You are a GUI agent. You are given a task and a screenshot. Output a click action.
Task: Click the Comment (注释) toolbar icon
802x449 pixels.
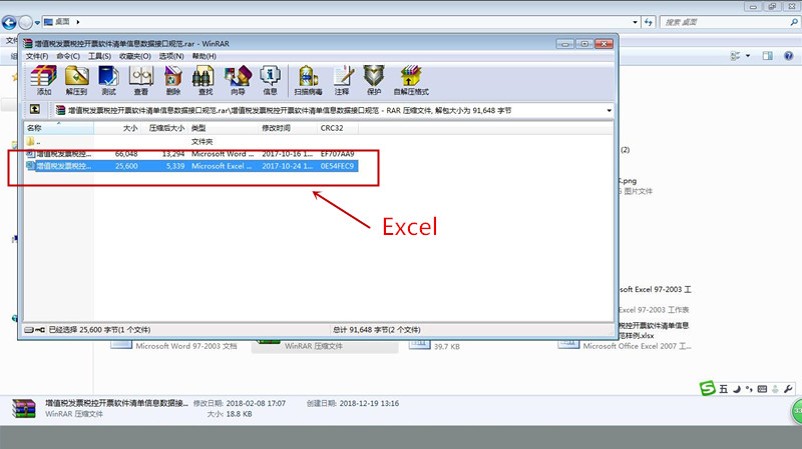pyautogui.click(x=342, y=80)
